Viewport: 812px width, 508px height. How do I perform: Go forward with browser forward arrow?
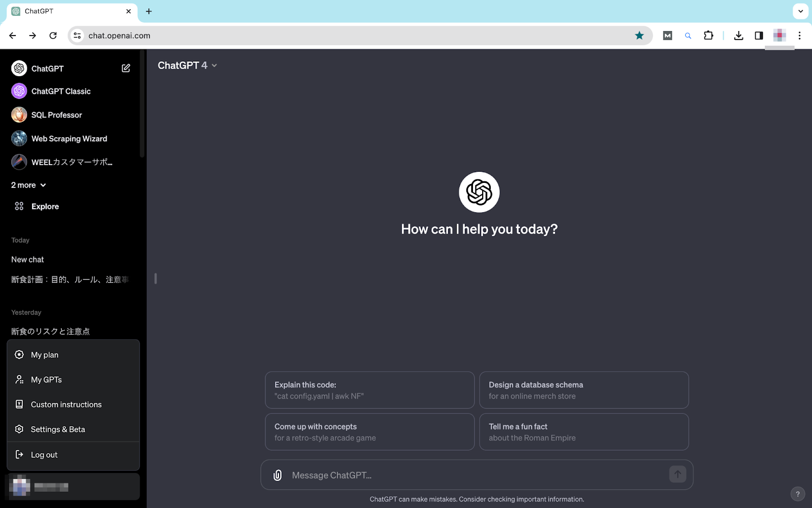32,36
